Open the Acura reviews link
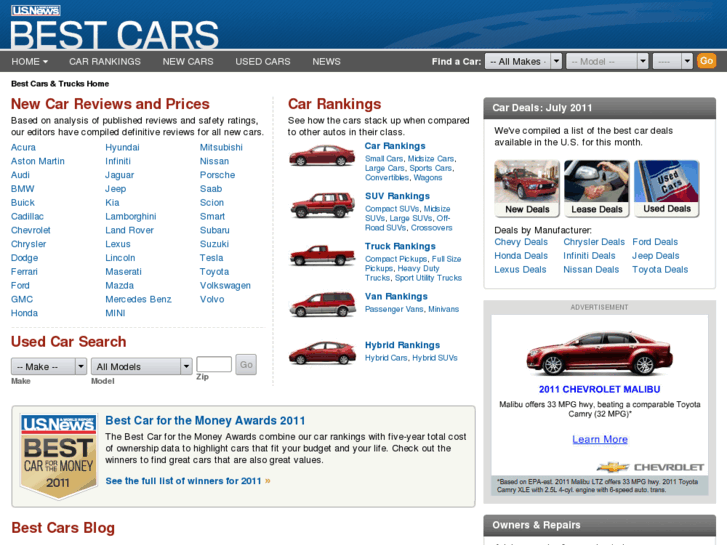 23,147
